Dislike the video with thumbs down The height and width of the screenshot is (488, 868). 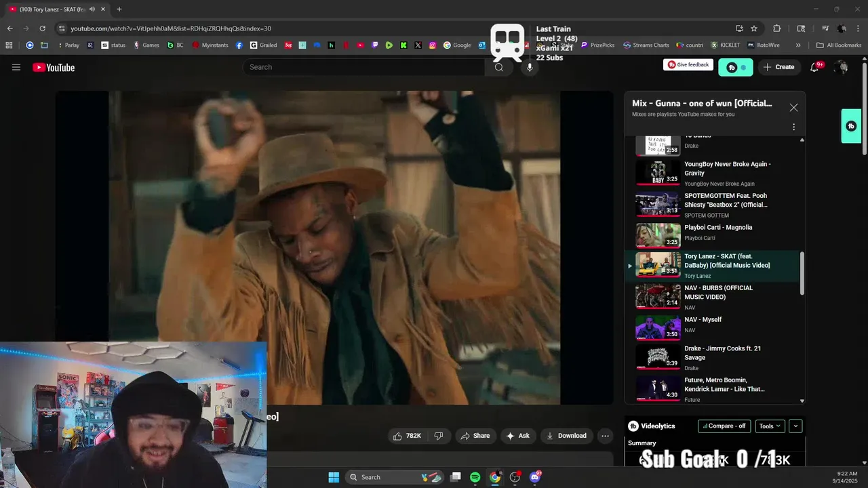(439, 436)
